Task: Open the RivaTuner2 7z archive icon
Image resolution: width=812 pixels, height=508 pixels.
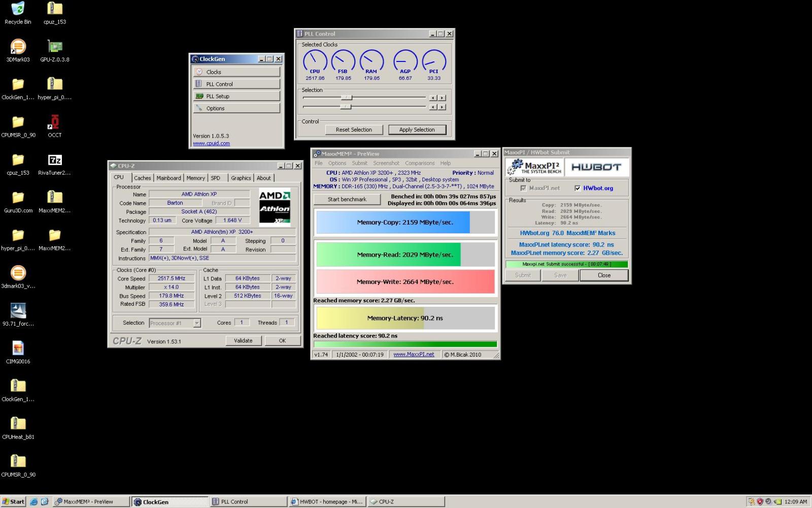Action: (55, 164)
